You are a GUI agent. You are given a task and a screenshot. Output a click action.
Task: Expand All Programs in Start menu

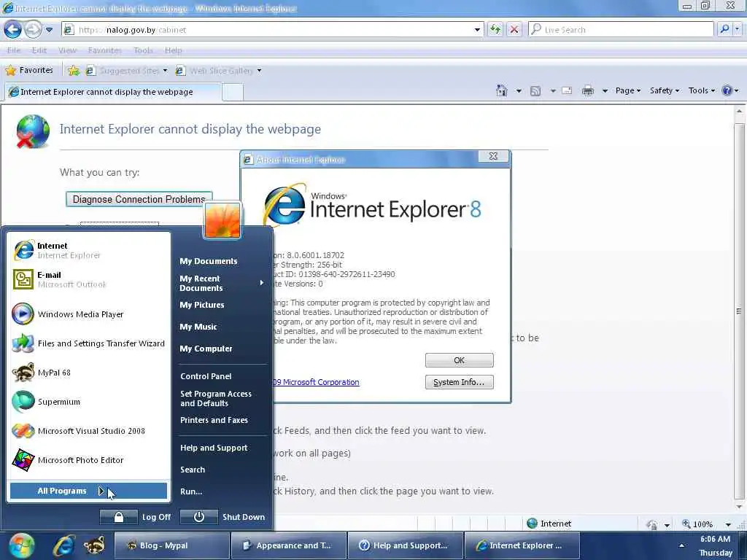click(88, 491)
